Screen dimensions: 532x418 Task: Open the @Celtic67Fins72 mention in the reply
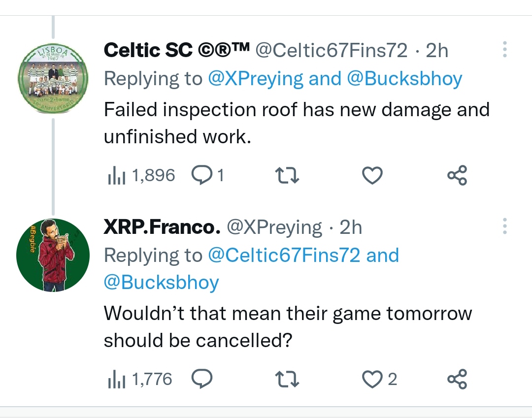(284, 256)
